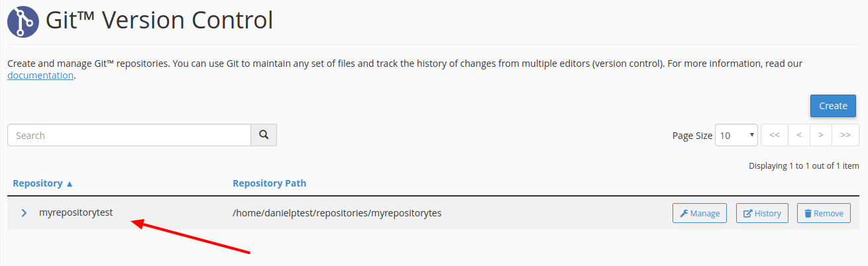Click the magnifying glass search button
The height and width of the screenshot is (266, 868).
click(x=264, y=135)
